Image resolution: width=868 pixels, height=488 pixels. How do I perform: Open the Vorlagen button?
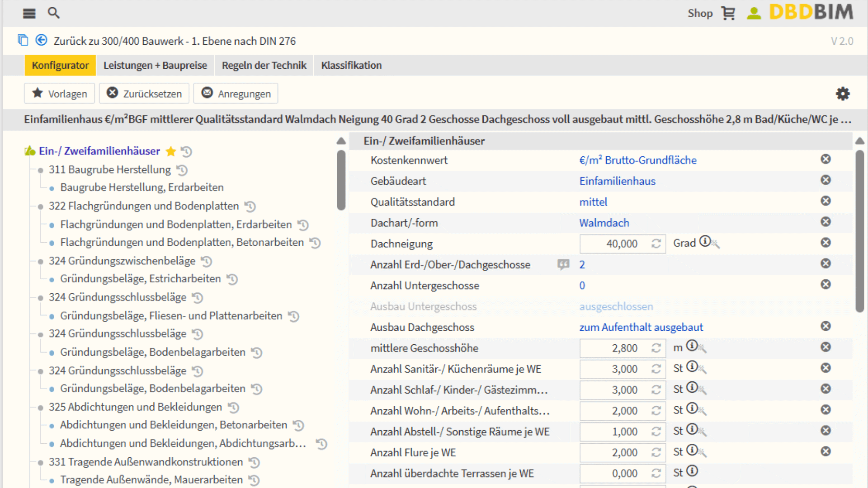click(59, 94)
